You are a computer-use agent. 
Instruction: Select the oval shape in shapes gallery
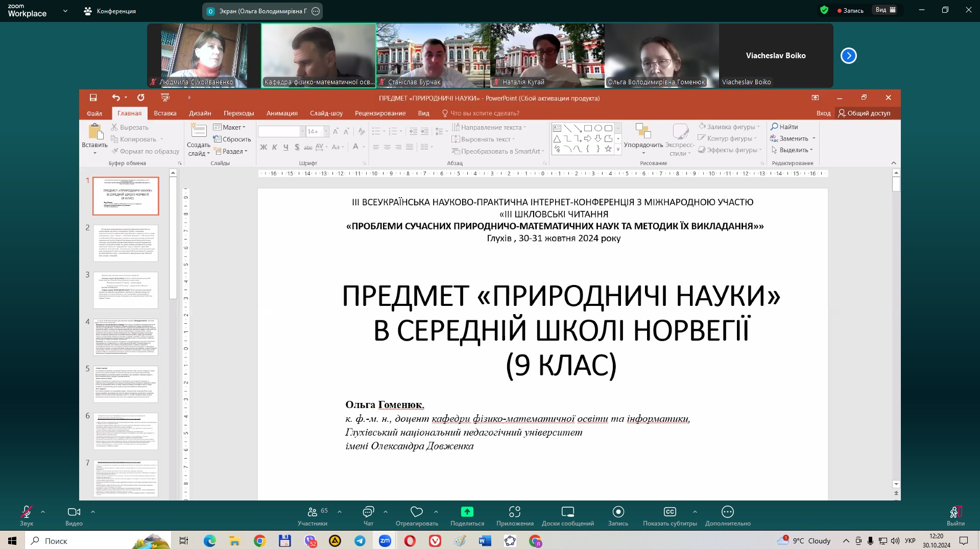click(x=598, y=128)
